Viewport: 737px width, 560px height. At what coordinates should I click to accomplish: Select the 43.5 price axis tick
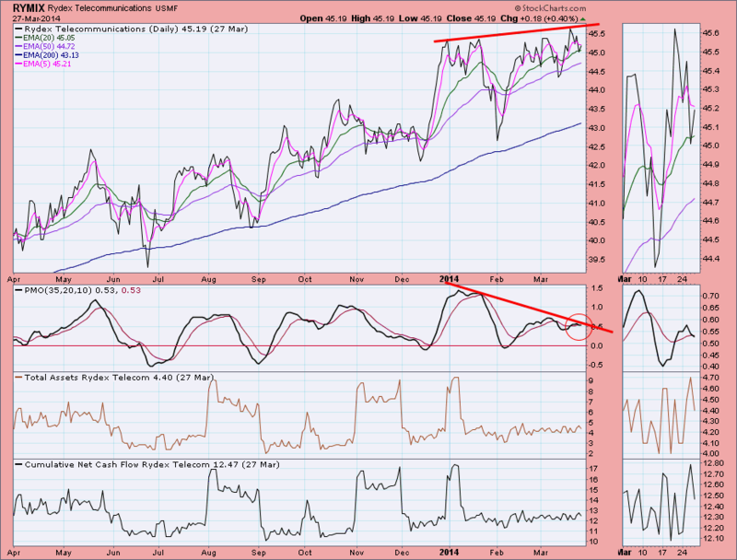point(596,109)
